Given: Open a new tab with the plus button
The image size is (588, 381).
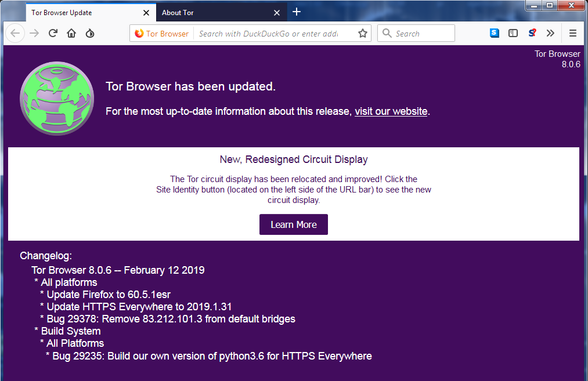Looking at the screenshot, I should click(297, 12).
